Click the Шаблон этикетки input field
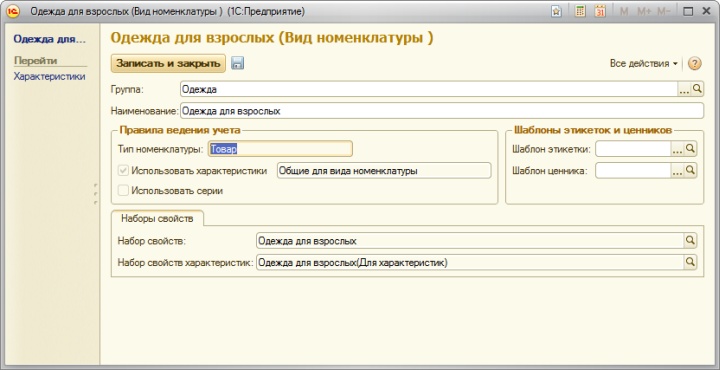The width and height of the screenshot is (720, 370). [x=633, y=149]
